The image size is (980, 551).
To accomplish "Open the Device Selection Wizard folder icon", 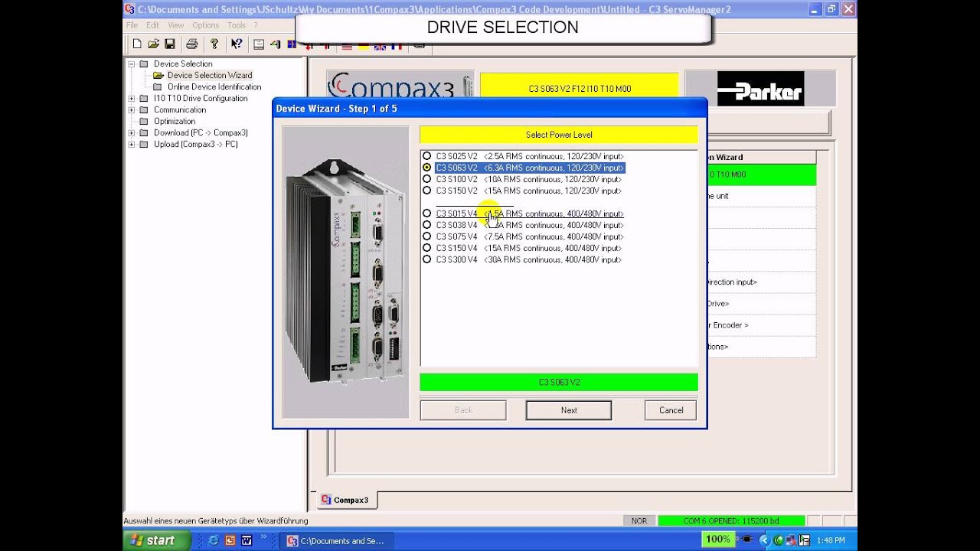I will point(158,75).
